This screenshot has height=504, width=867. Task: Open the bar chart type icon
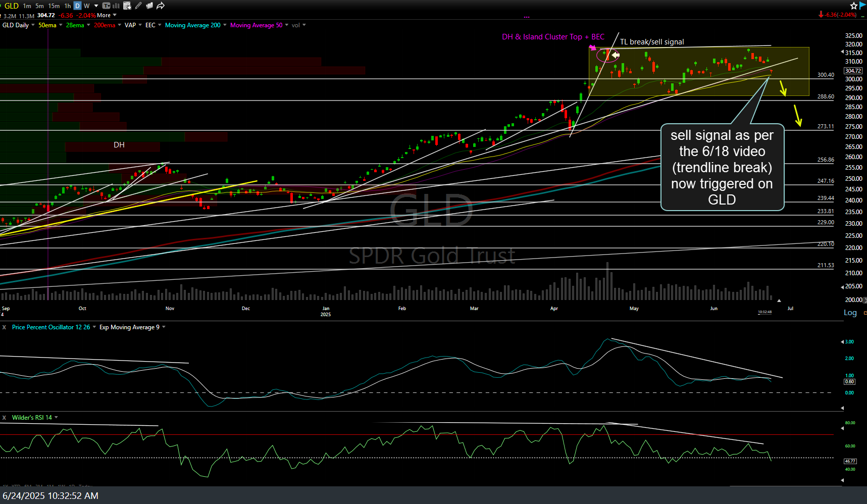[x=116, y=6]
